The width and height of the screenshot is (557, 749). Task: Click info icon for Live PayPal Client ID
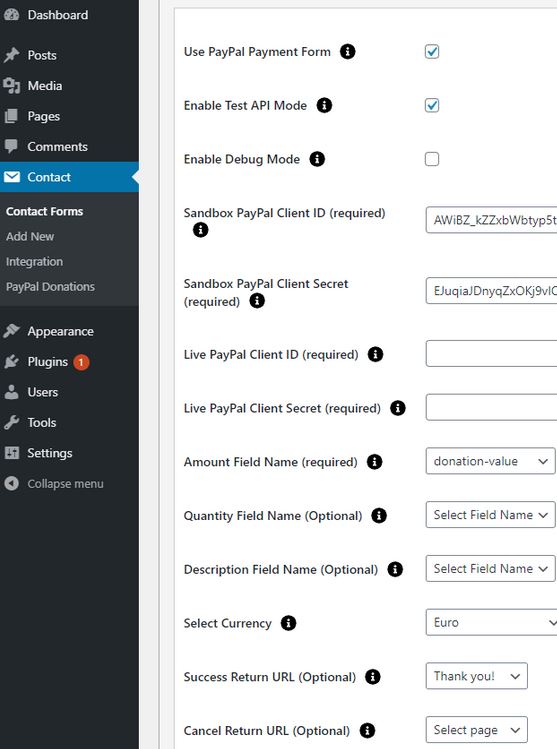[375, 354]
